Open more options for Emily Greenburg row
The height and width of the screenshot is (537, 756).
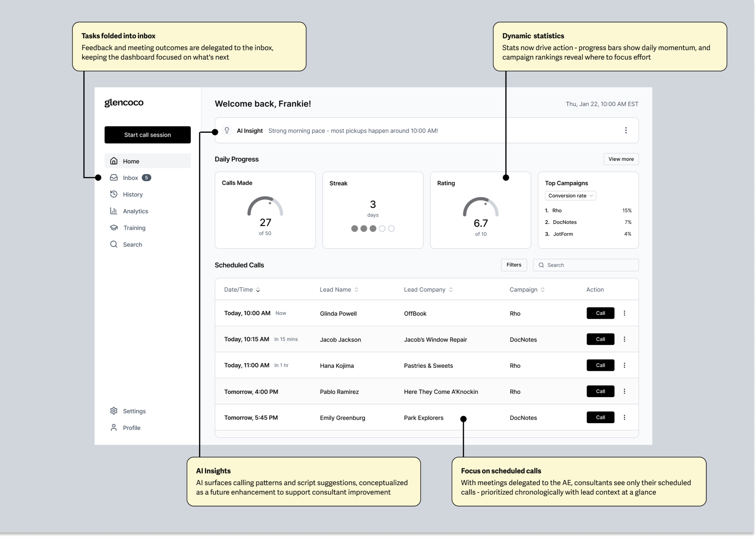(624, 417)
